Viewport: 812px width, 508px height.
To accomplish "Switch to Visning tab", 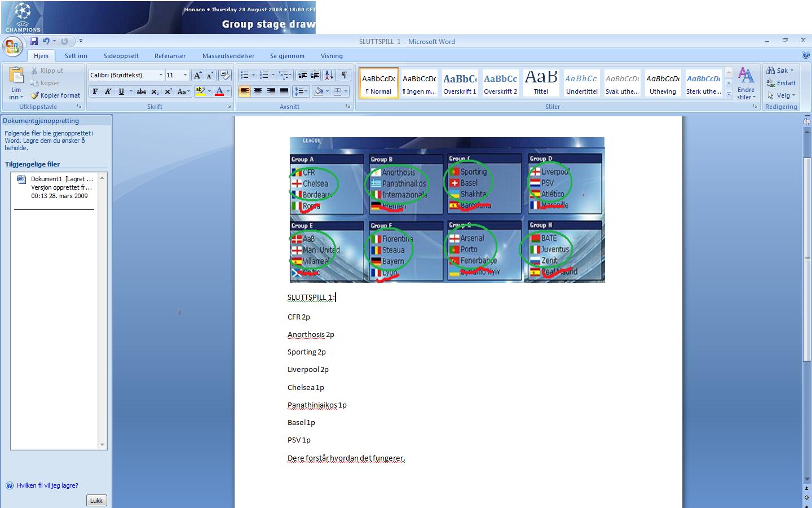I will tap(332, 56).
